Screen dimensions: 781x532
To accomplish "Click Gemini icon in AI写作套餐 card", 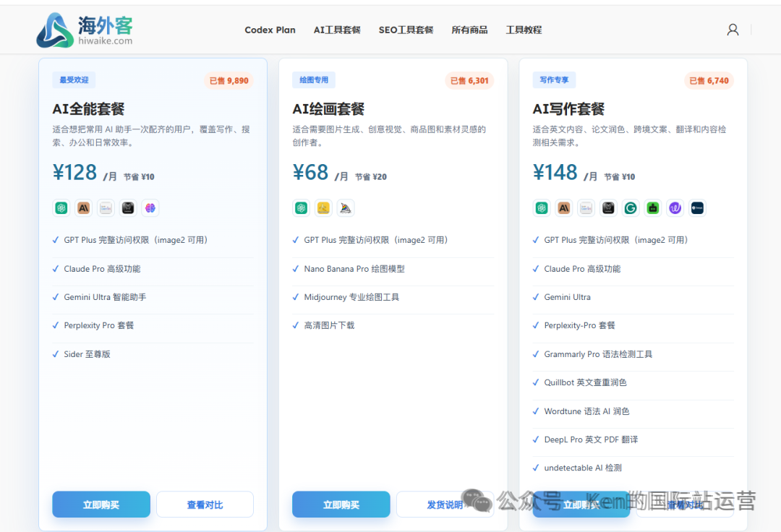I will pos(586,208).
